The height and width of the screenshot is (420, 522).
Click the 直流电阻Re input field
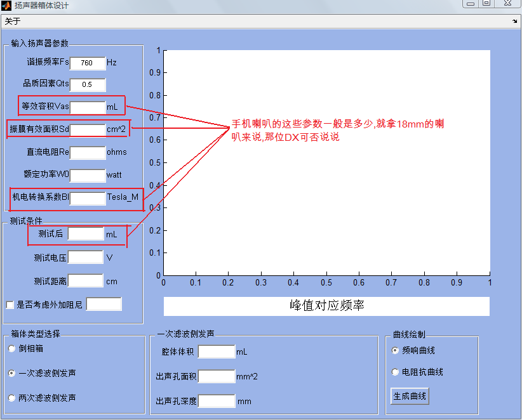pyautogui.click(x=87, y=152)
